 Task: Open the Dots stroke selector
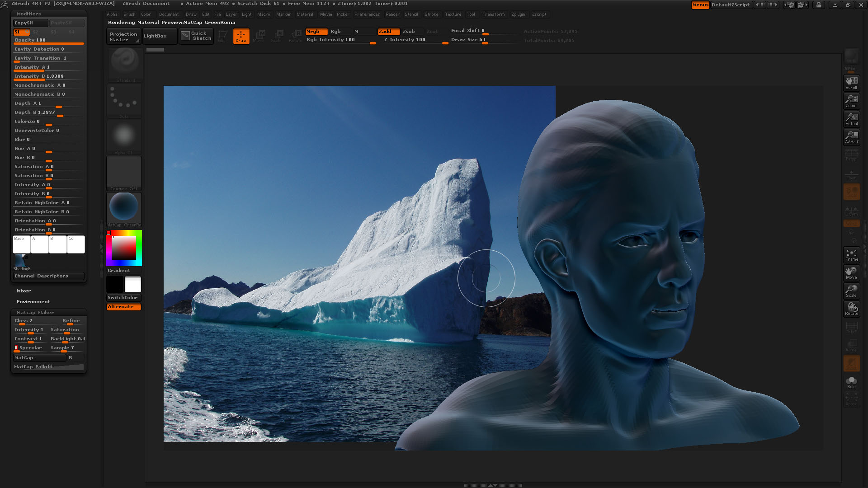point(124,101)
